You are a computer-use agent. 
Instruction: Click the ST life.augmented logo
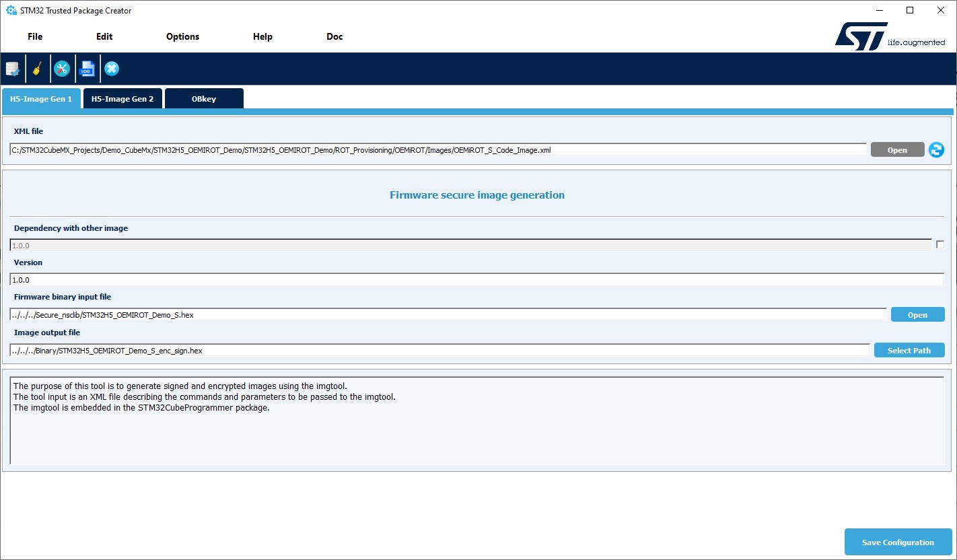[x=890, y=37]
